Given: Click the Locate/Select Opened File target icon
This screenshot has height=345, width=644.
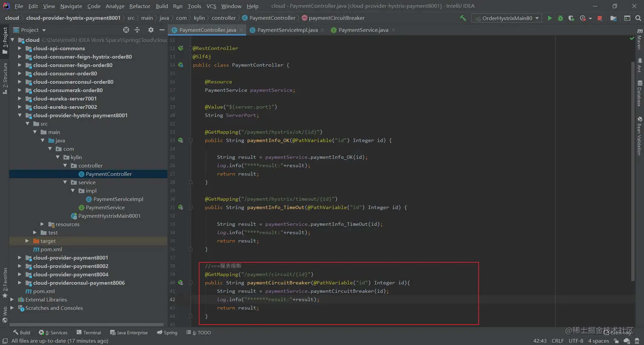Looking at the screenshot, I should [126, 30].
